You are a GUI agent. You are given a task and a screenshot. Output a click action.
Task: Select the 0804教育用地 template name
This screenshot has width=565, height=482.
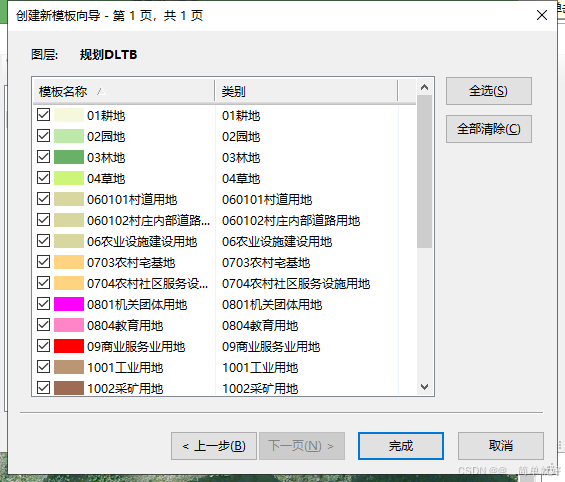(125, 326)
